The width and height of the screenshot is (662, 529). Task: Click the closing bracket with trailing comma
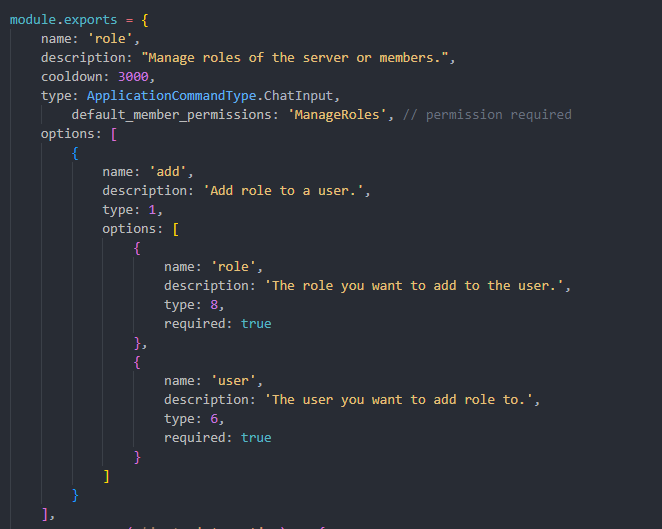coord(47,513)
